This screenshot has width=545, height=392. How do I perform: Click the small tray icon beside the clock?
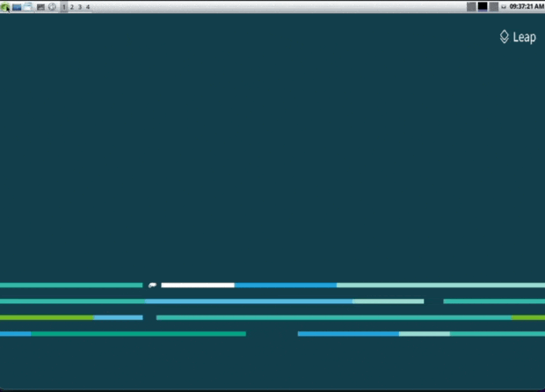click(504, 6)
